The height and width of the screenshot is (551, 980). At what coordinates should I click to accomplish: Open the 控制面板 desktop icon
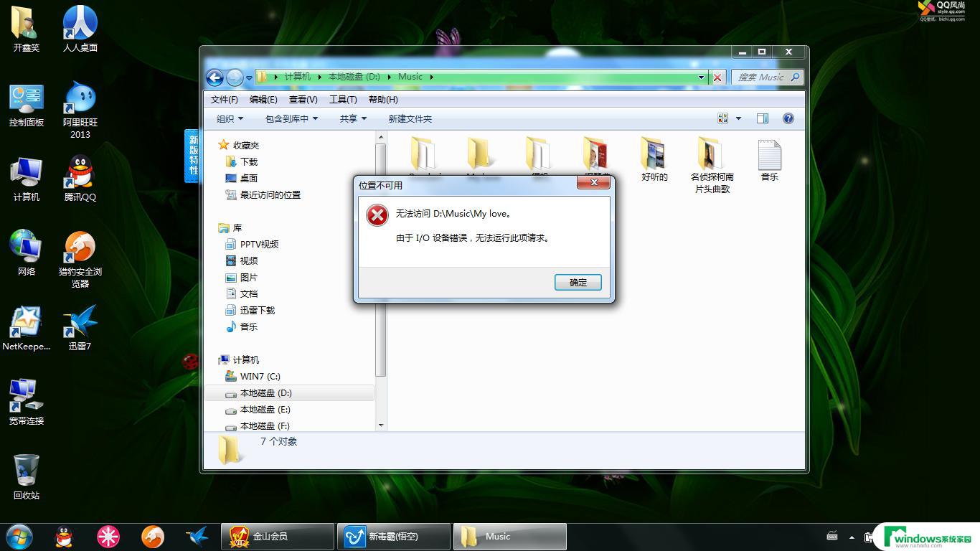[27, 105]
